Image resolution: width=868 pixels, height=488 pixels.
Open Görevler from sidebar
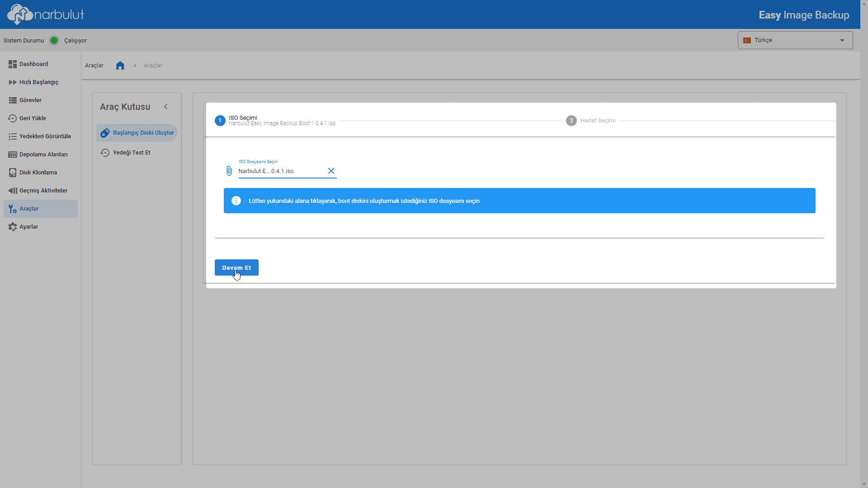41,100
